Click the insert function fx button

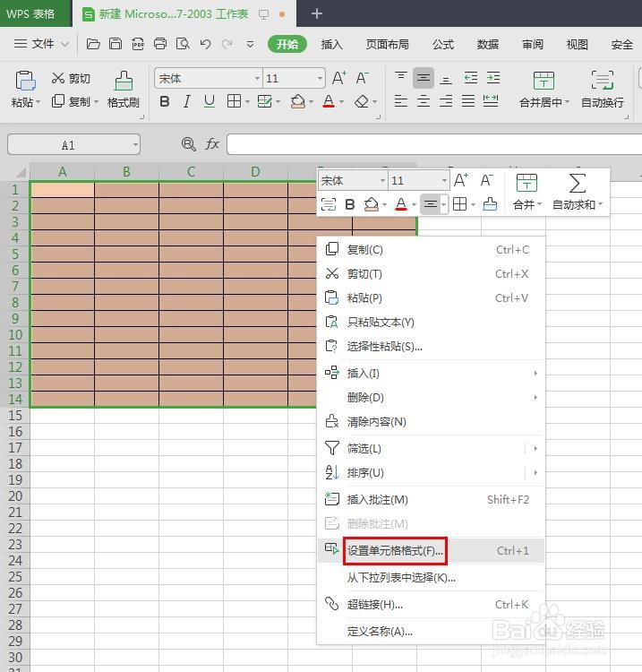click(x=212, y=144)
